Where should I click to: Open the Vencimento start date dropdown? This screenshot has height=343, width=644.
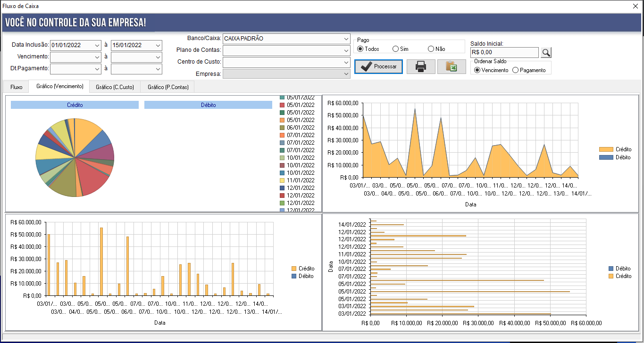pos(92,57)
